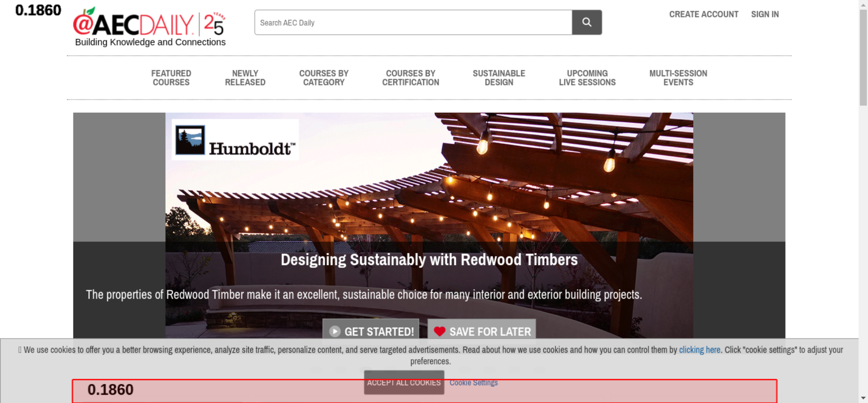The height and width of the screenshot is (403, 868).
Task: Click the scrollbar up arrow
Action: (x=863, y=4)
